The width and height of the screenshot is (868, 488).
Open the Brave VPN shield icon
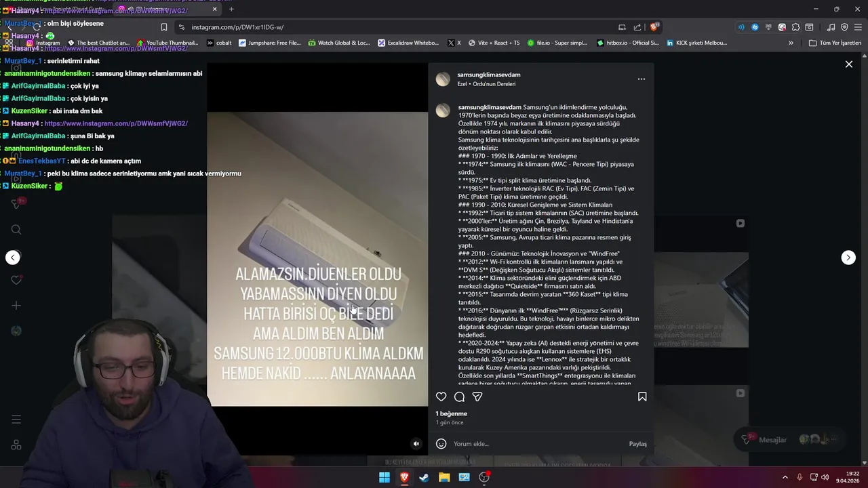pyautogui.click(x=844, y=27)
